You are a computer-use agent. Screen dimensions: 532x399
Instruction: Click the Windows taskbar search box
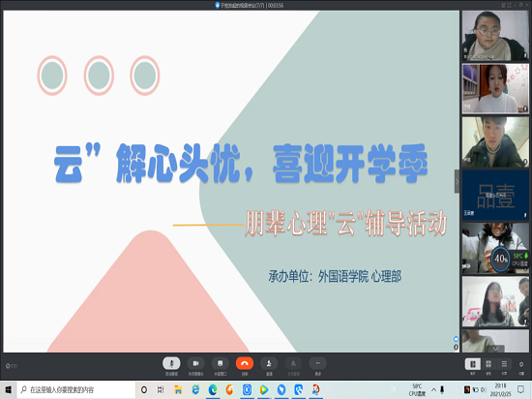[x=76, y=390]
